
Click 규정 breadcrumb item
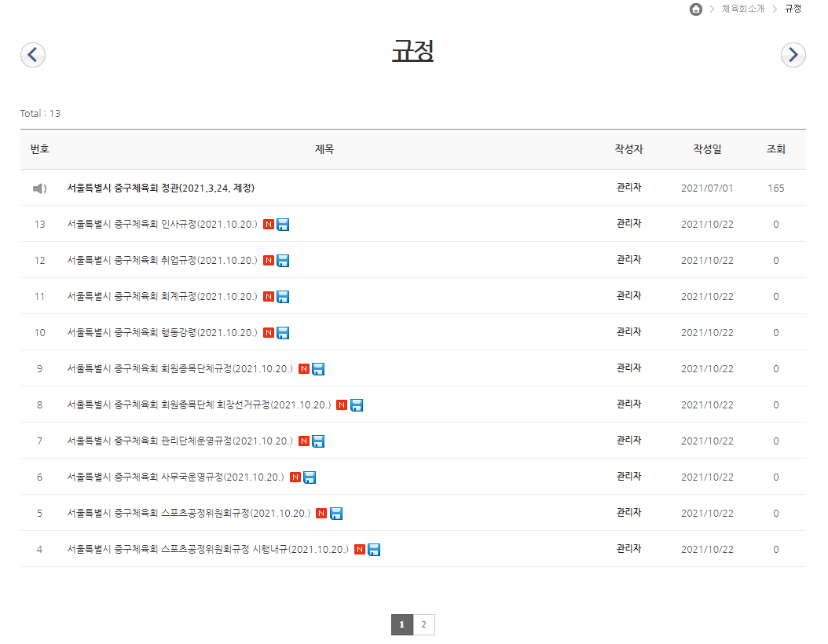pyautogui.click(x=793, y=9)
